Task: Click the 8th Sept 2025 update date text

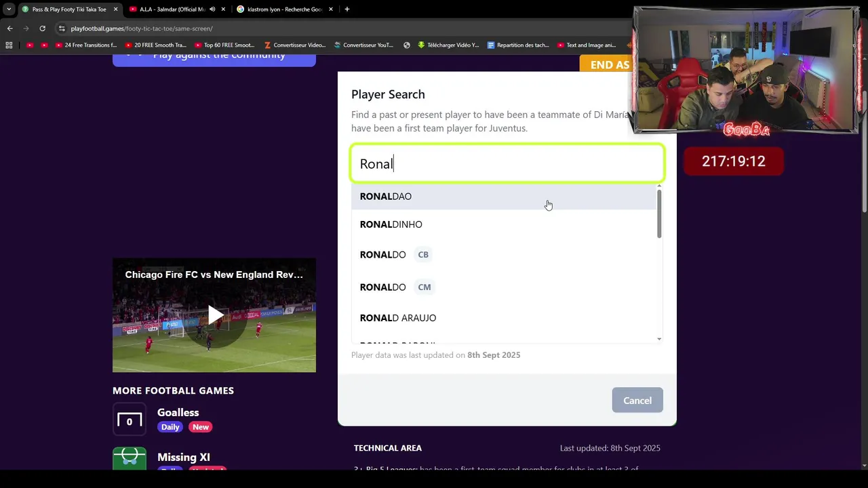Action: [494, 355]
